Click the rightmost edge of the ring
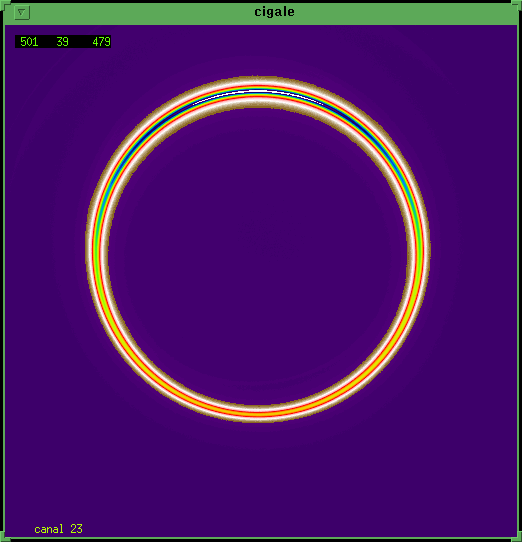This screenshot has height=542, width=522. coord(429,249)
